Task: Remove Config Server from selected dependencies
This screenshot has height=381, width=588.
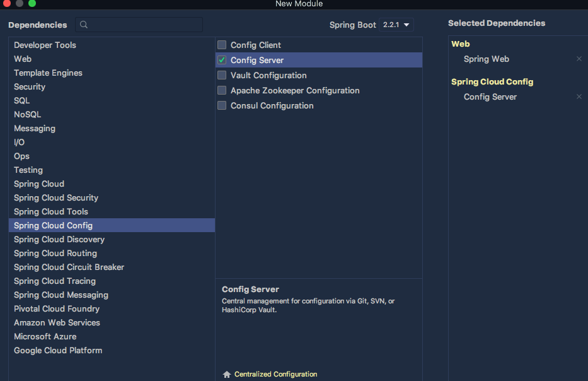Action: click(579, 97)
